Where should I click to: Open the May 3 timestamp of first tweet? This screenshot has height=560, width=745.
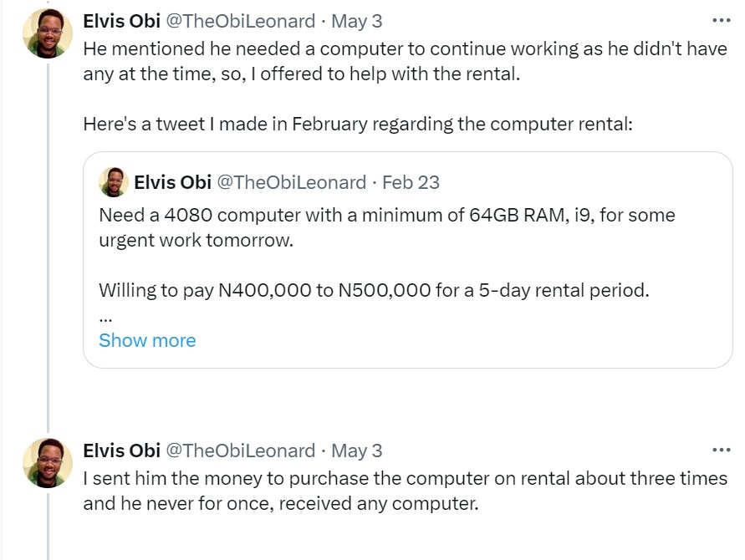pyautogui.click(x=357, y=21)
